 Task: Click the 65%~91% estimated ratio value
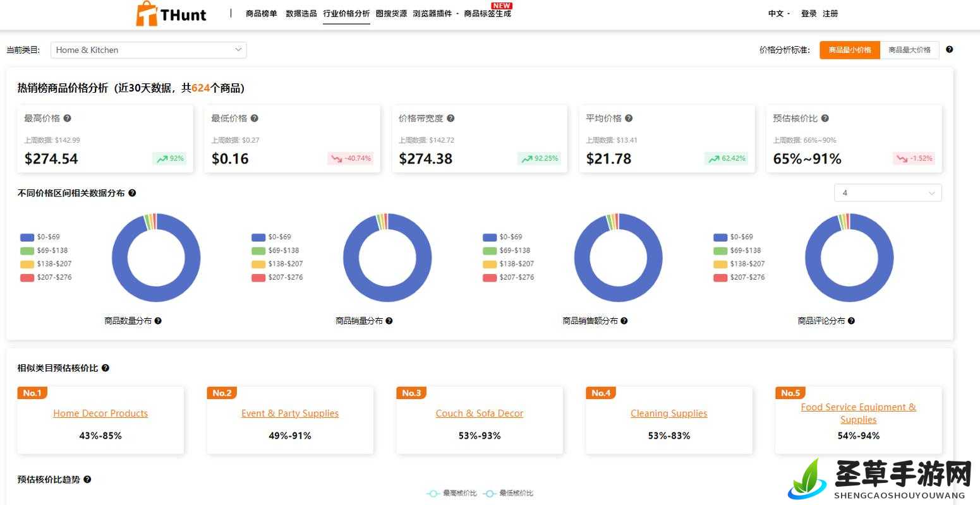807,159
